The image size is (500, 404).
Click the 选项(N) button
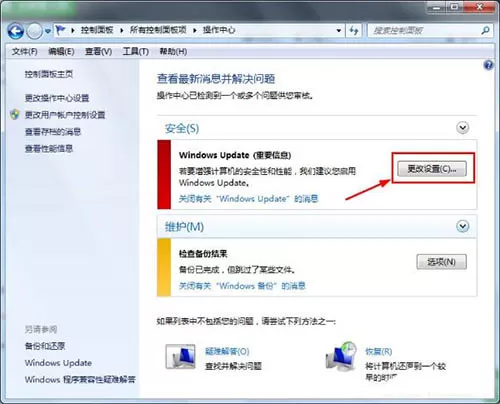(x=441, y=262)
